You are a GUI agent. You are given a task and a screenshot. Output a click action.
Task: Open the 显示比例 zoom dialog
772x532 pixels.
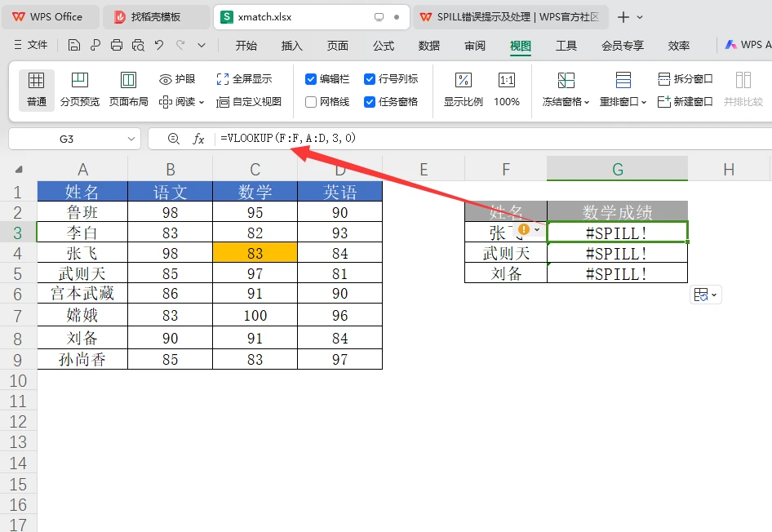(x=464, y=89)
